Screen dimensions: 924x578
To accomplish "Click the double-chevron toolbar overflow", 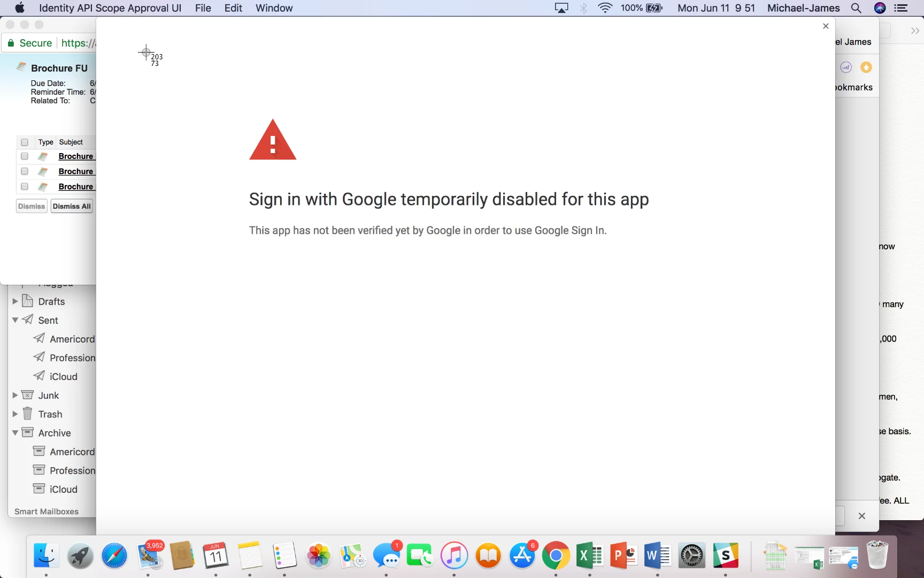I will pos(915,31).
